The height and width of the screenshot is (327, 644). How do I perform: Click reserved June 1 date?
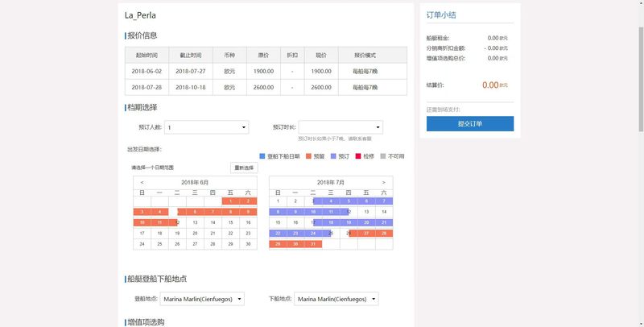pos(230,201)
